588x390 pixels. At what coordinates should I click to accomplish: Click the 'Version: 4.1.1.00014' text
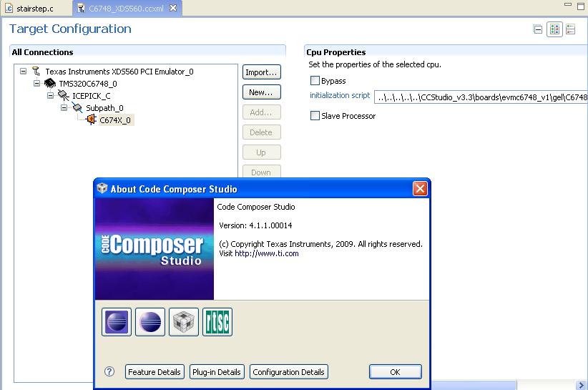(x=255, y=225)
